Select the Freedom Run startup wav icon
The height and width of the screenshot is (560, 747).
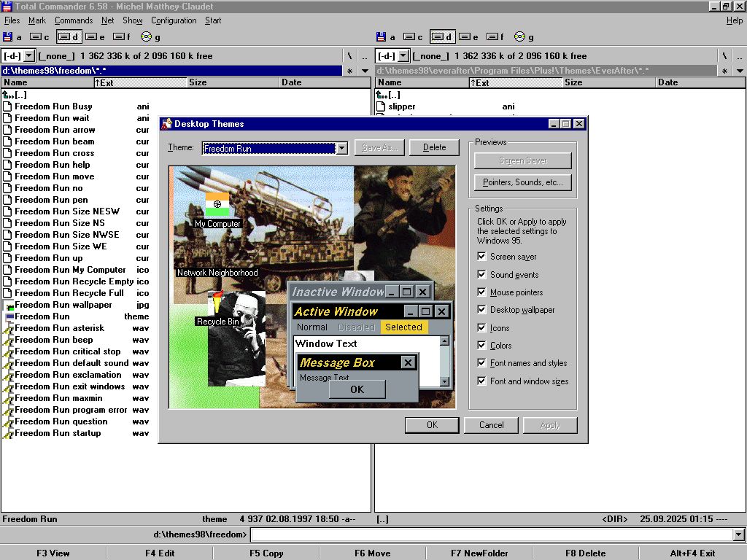pyautogui.click(x=8, y=433)
